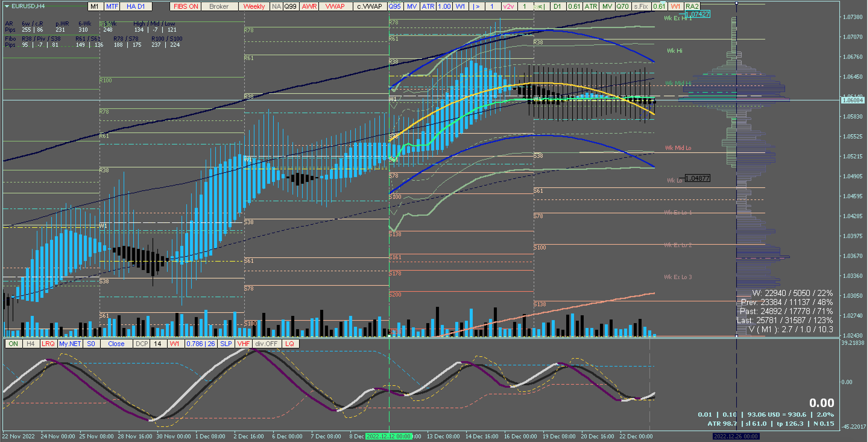Viewport: 868px width, 442px height.
Task: Select the Weekly period button
Action: (x=254, y=6)
